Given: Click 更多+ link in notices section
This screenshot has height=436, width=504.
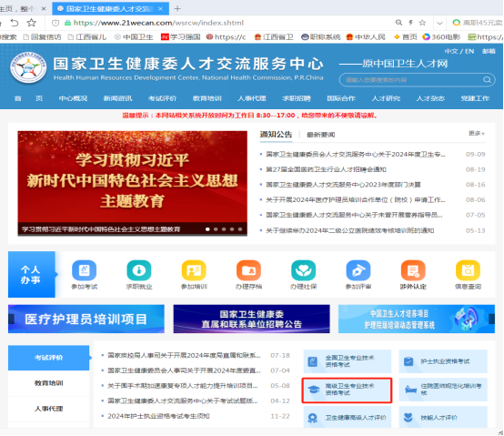Looking at the screenshot, I should click(x=477, y=133).
